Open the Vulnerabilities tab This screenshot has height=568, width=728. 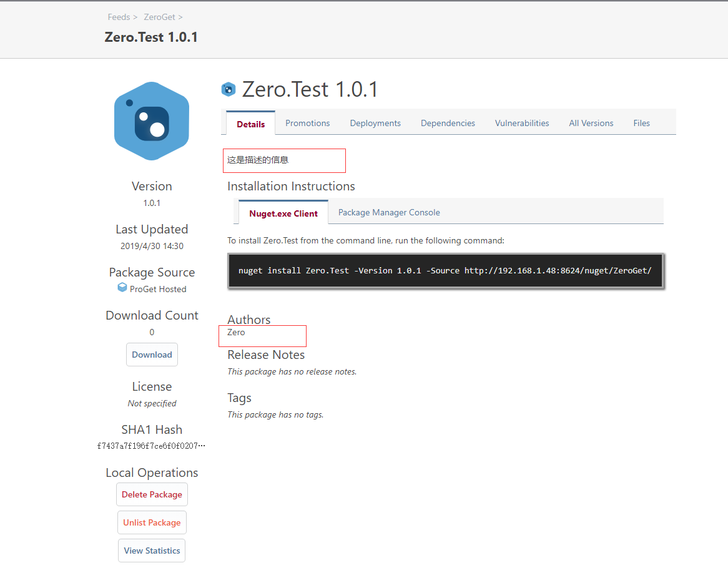coord(522,123)
